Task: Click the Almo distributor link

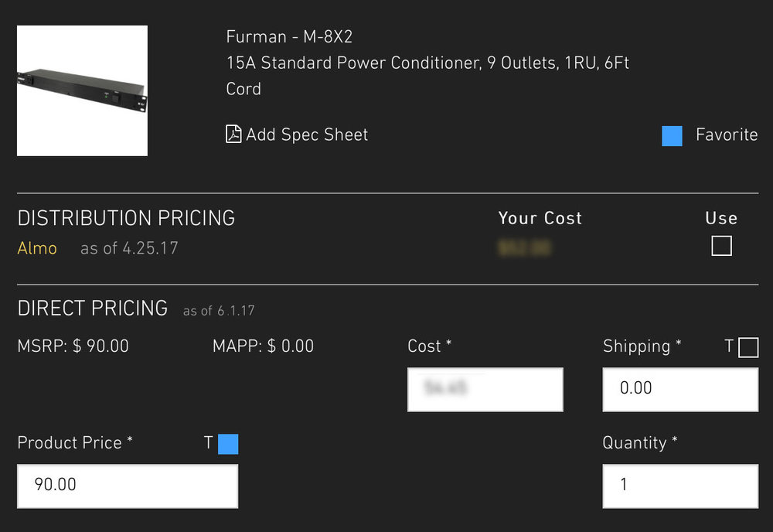Action: [37, 249]
